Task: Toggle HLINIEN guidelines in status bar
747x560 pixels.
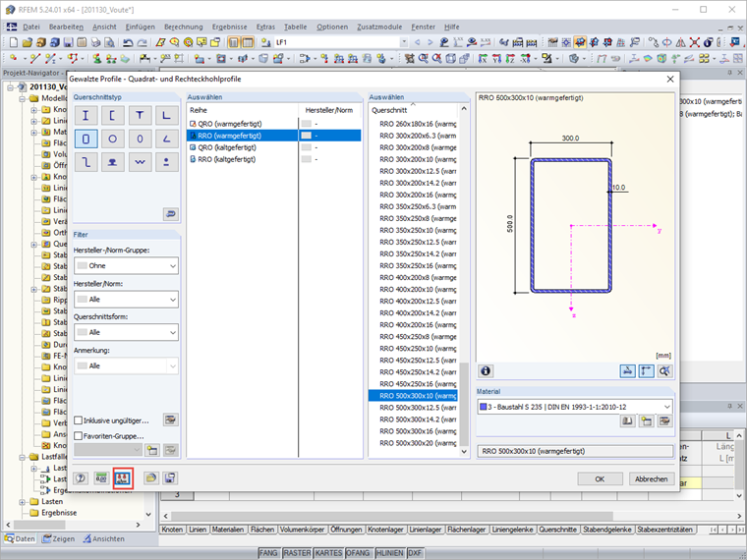Action: (x=389, y=553)
